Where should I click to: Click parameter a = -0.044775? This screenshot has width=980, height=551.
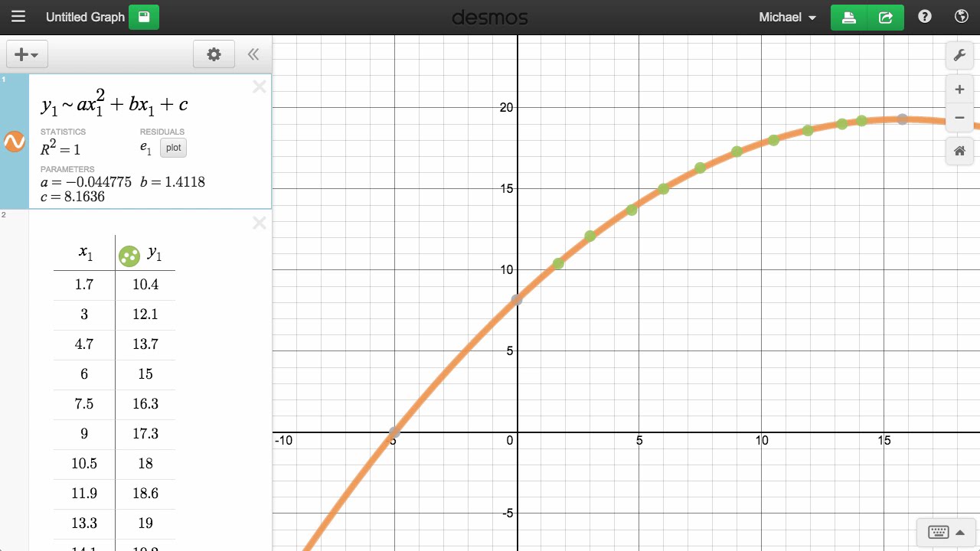point(86,182)
